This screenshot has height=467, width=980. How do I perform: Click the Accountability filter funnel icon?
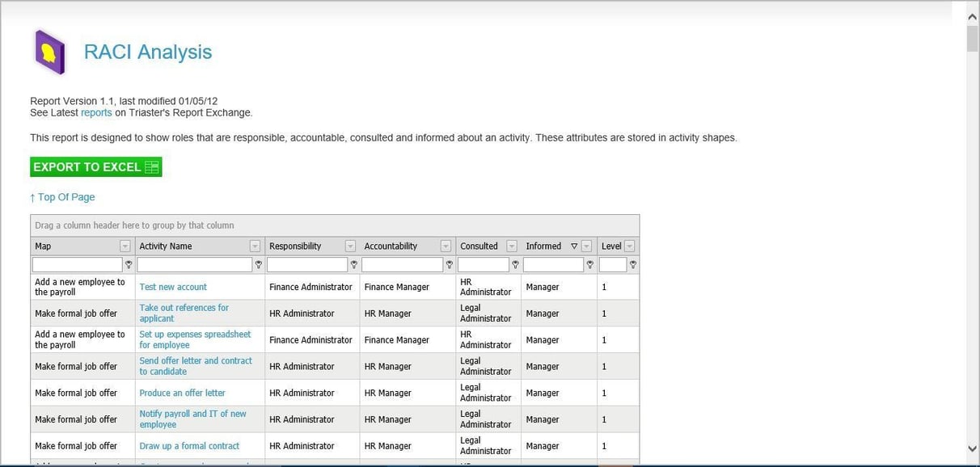click(x=450, y=264)
